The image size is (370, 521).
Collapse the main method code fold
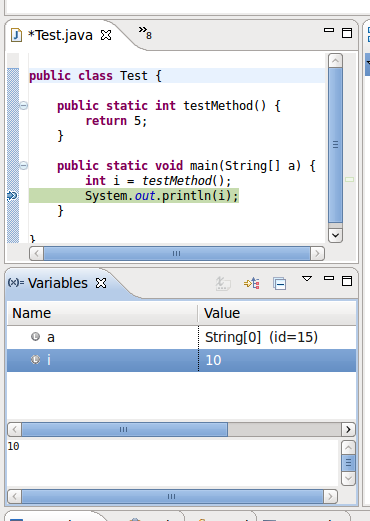tap(23, 165)
